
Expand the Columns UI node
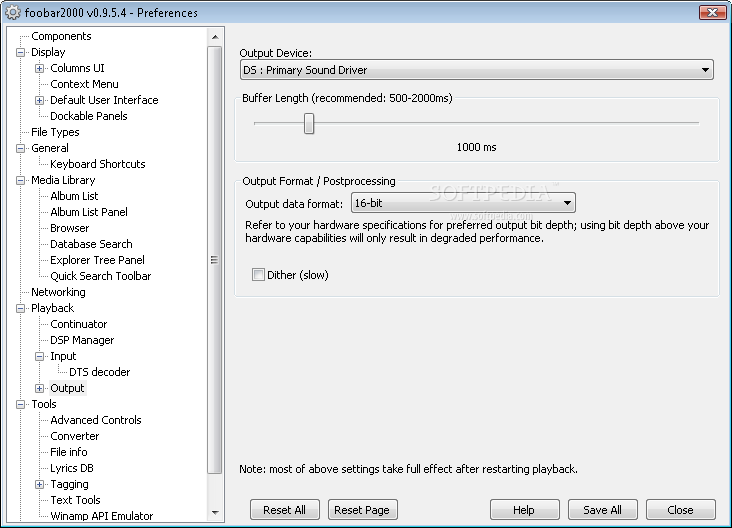[x=39, y=69]
